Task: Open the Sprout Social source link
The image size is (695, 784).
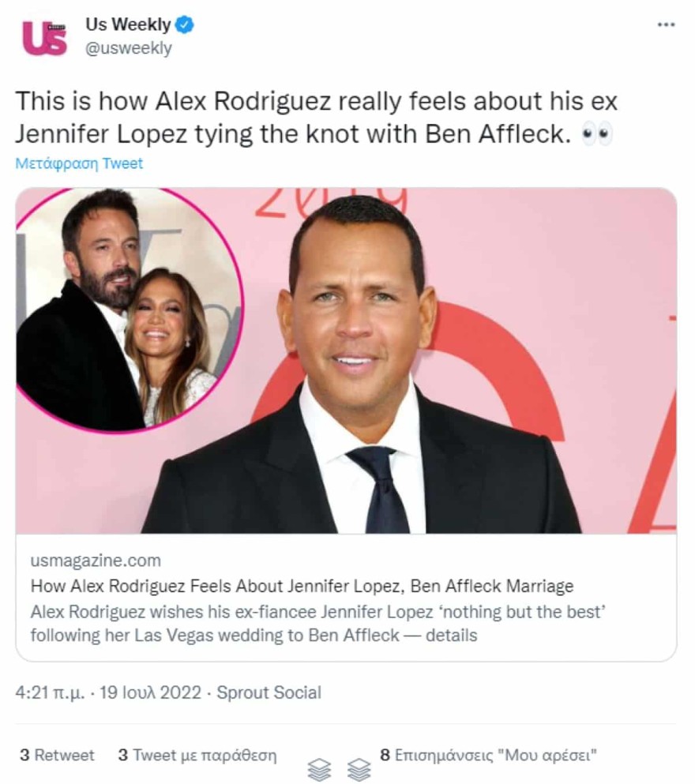Action: (269, 692)
